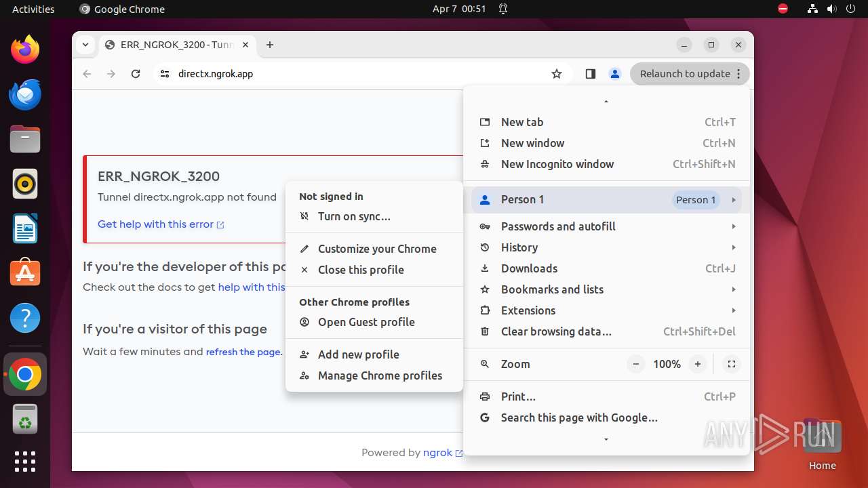The height and width of the screenshot is (488, 868).
Task: Open Ubuntu Software store icon
Action: [25, 273]
